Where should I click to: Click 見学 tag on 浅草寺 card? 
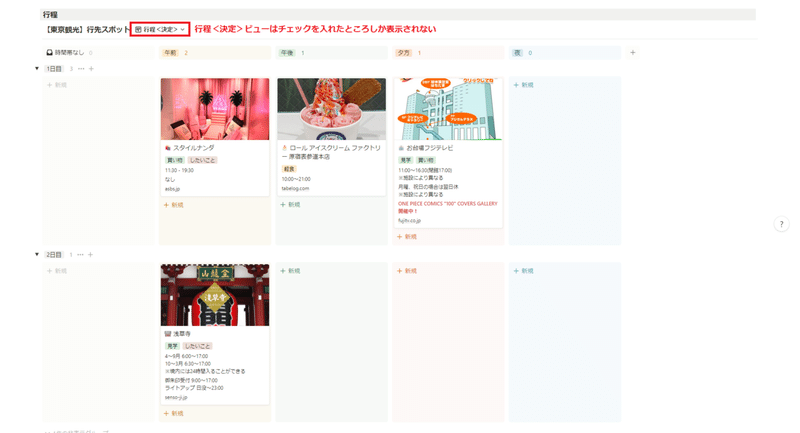point(172,346)
